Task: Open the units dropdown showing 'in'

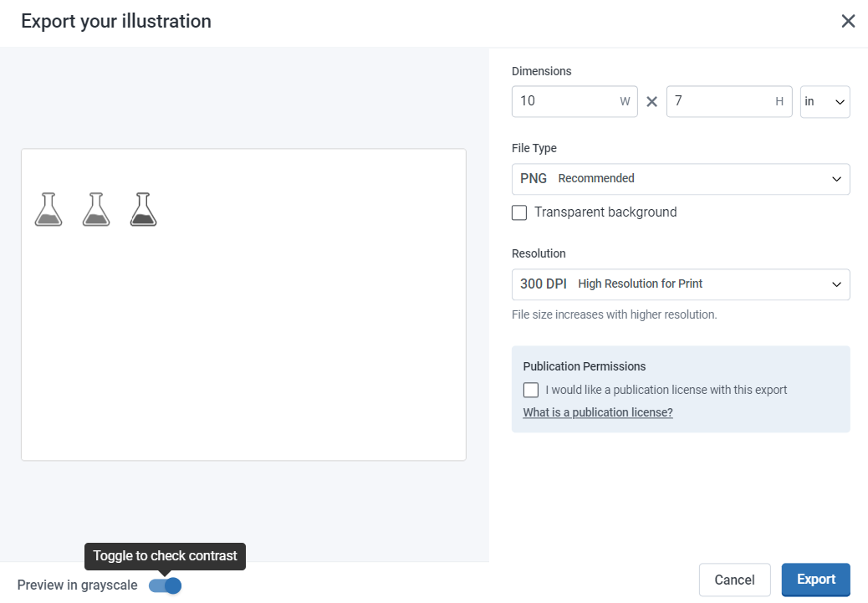Action: 825,102
